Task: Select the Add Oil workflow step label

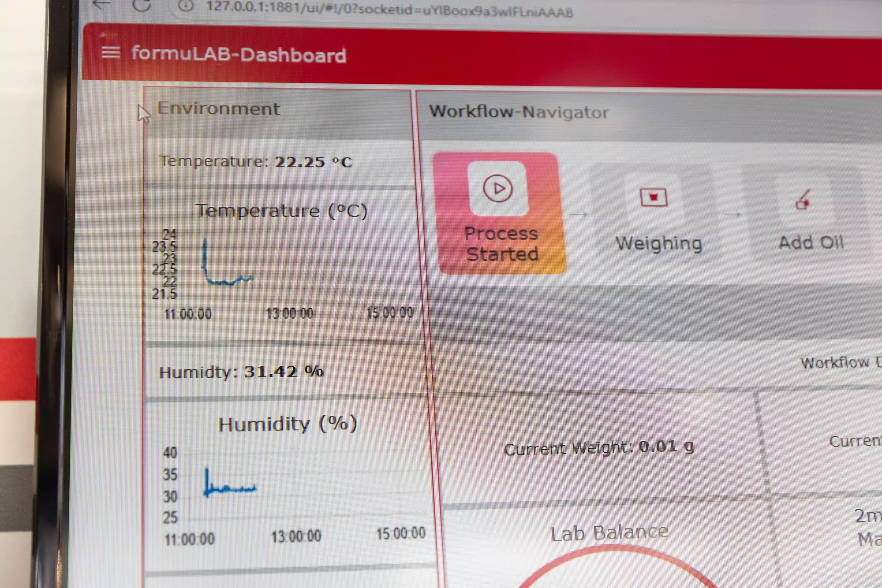Action: tap(811, 242)
